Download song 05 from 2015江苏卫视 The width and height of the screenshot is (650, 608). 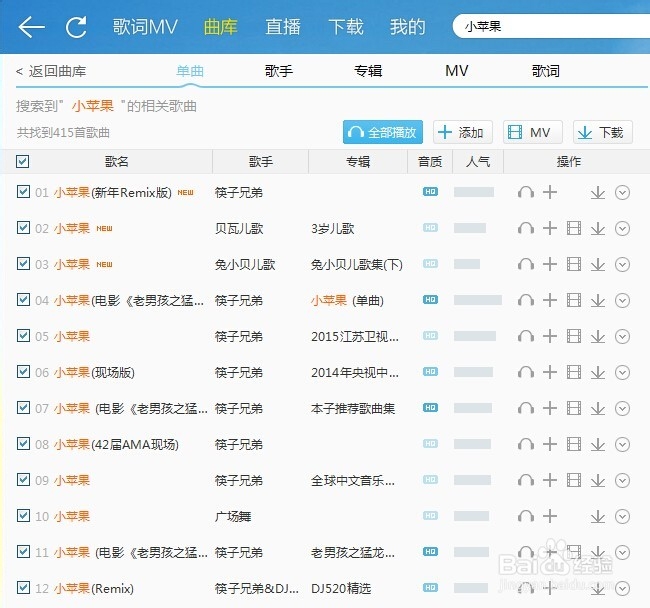tap(598, 337)
